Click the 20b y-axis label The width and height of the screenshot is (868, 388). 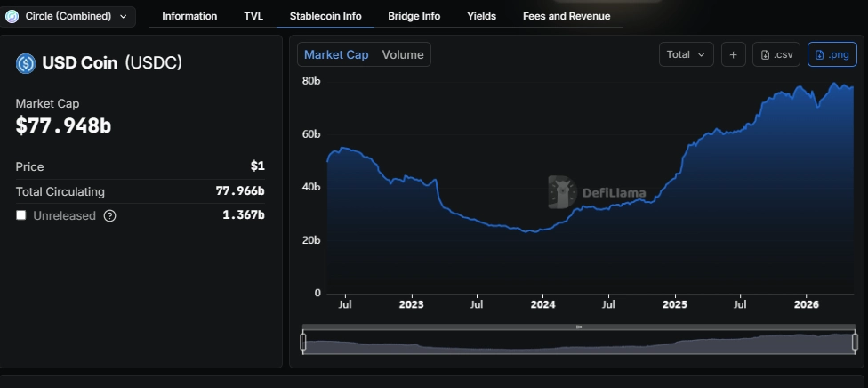[311, 240]
